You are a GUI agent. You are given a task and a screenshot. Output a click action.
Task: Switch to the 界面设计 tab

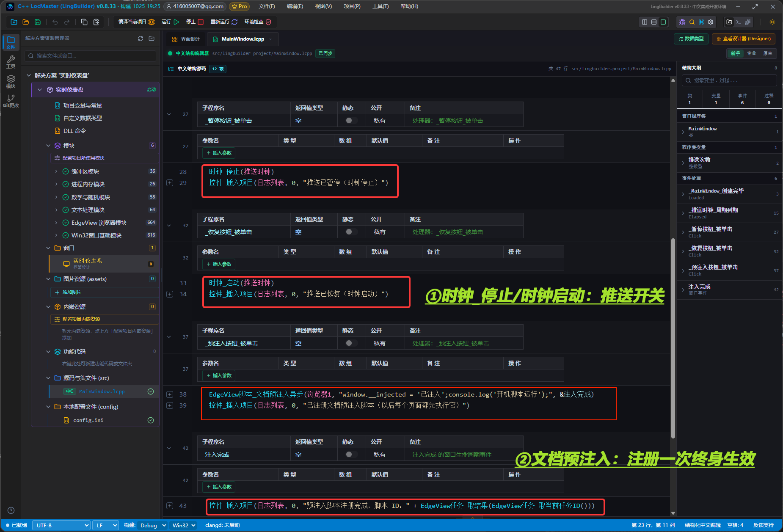[x=186, y=39]
